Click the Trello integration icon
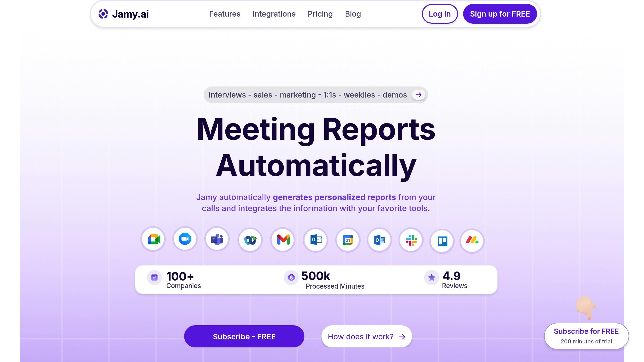Viewport: 644px width, 362px height. (442, 241)
